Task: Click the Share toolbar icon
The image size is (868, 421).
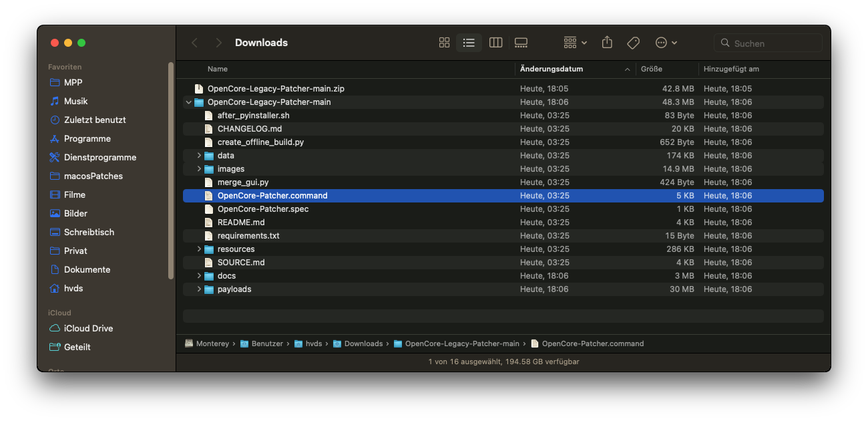Action: click(607, 42)
